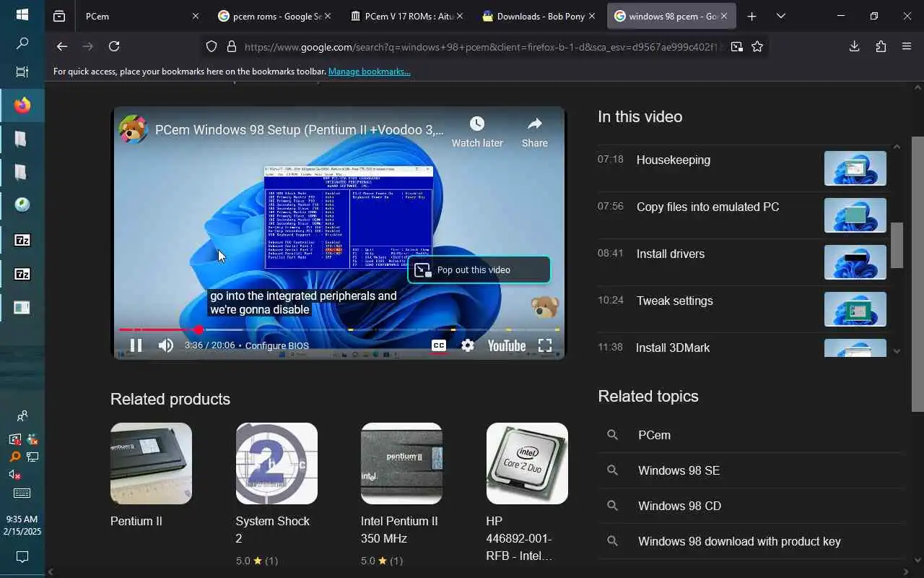The image size is (924, 578).
Task: Open the video on YouTube via logo
Action: pyautogui.click(x=506, y=345)
